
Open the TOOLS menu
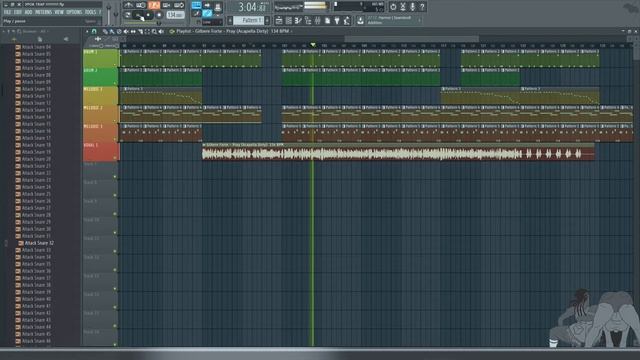[90, 12]
